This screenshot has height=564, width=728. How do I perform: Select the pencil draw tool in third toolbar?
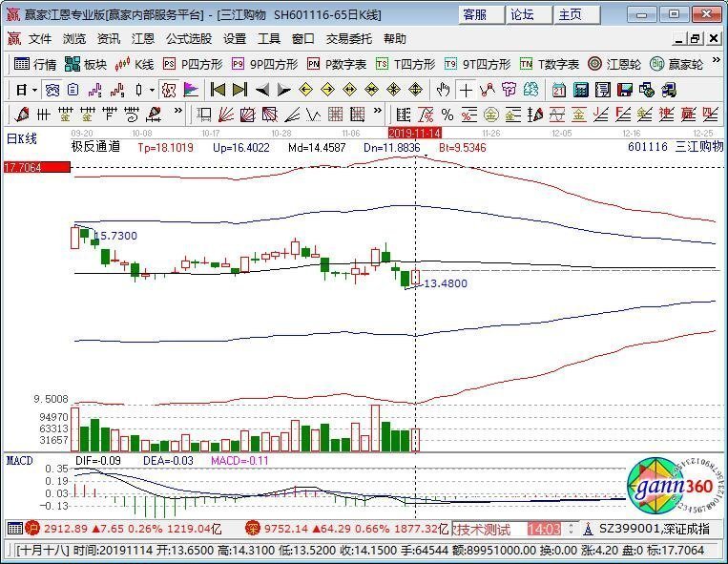coord(21,114)
